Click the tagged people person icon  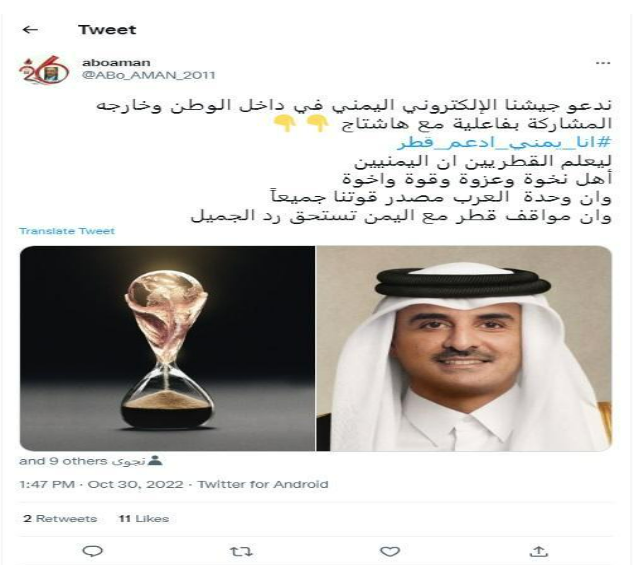click(x=155, y=460)
